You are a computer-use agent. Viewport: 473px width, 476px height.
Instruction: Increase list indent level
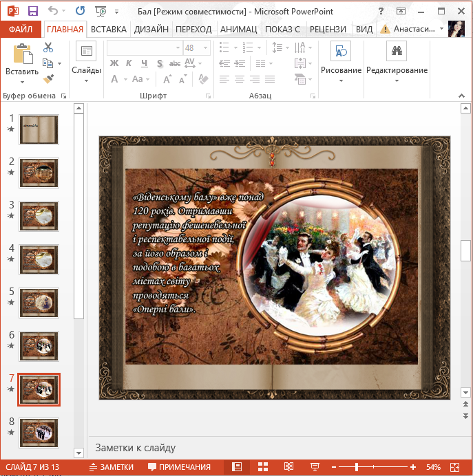tap(240, 63)
